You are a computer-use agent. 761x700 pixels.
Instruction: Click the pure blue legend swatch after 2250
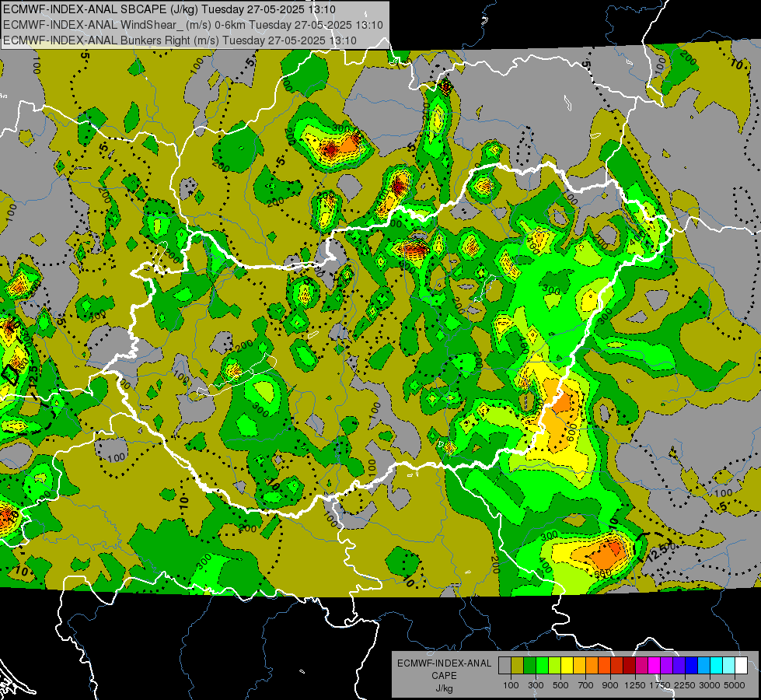692,666
